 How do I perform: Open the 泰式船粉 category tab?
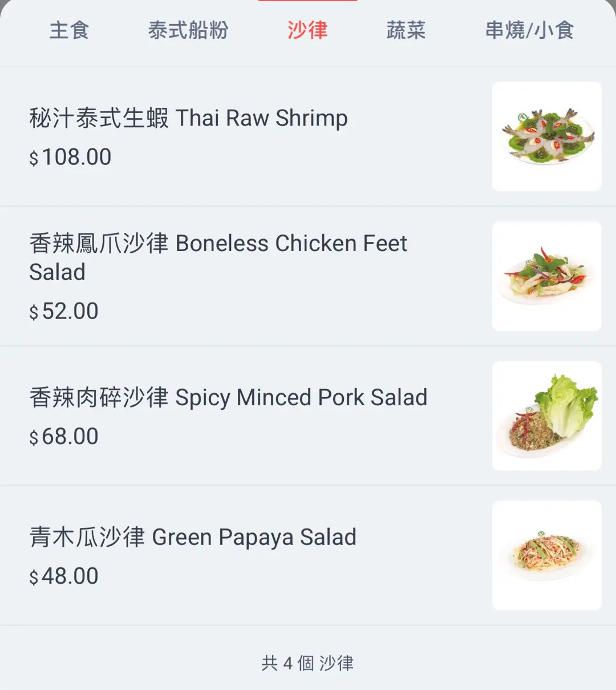[x=188, y=30]
